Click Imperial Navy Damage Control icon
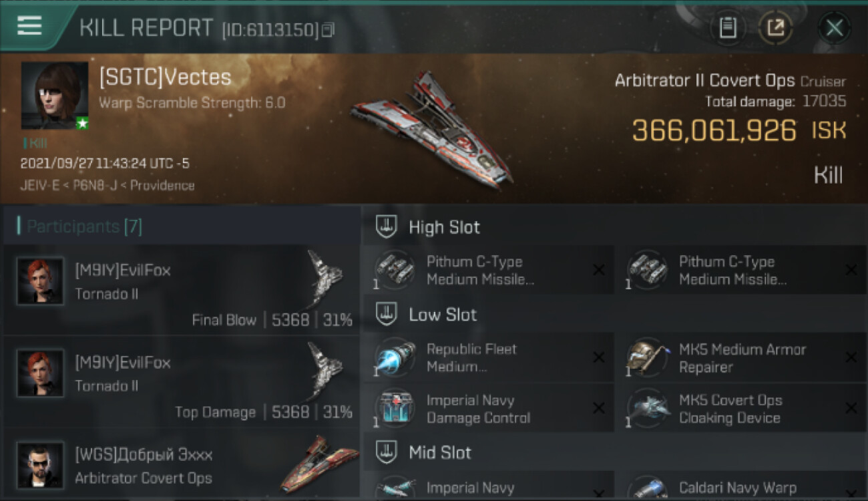Image resolution: width=868 pixels, height=501 pixels. point(395,409)
